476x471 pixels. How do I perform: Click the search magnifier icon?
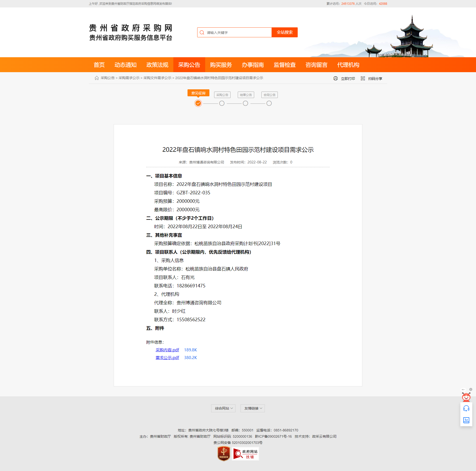(x=202, y=33)
